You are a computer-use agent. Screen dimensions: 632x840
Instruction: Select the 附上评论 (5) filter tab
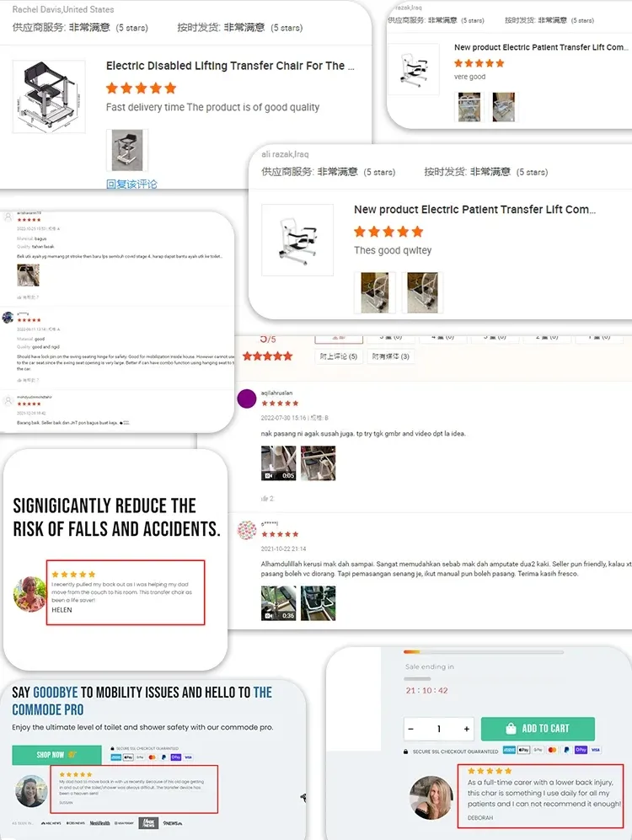(x=339, y=356)
